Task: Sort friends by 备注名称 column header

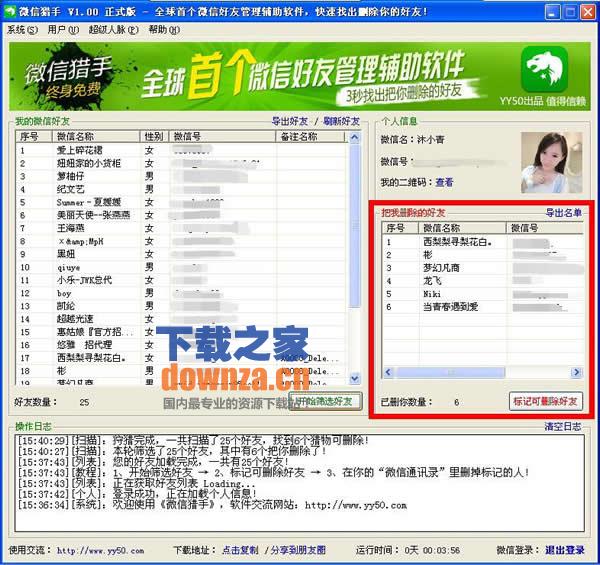Action: click(310, 137)
